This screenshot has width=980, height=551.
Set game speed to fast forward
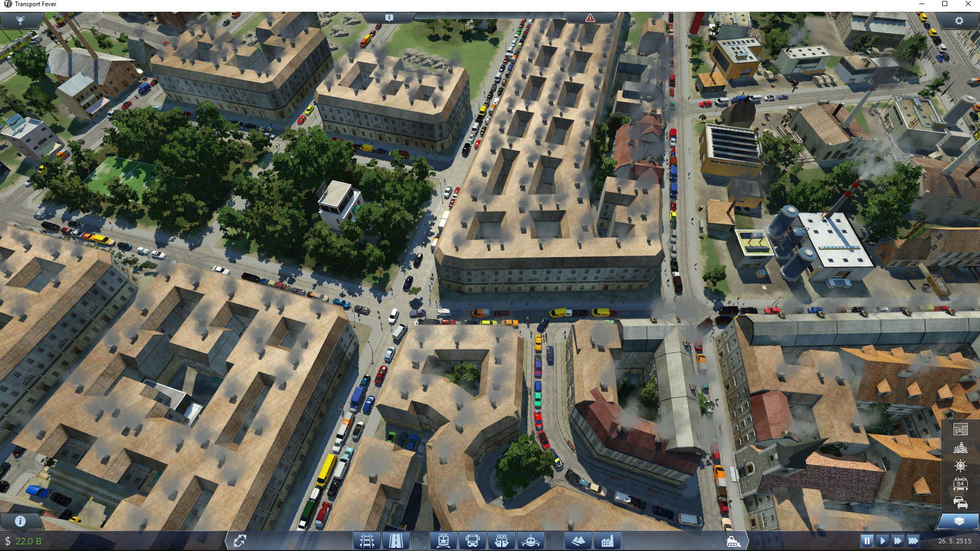pyautogui.click(x=897, y=541)
